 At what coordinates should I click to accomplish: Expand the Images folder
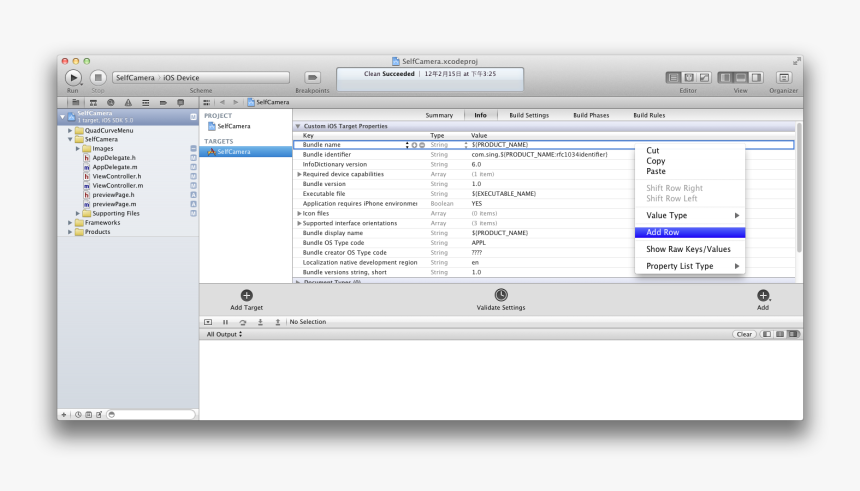(x=78, y=149)
